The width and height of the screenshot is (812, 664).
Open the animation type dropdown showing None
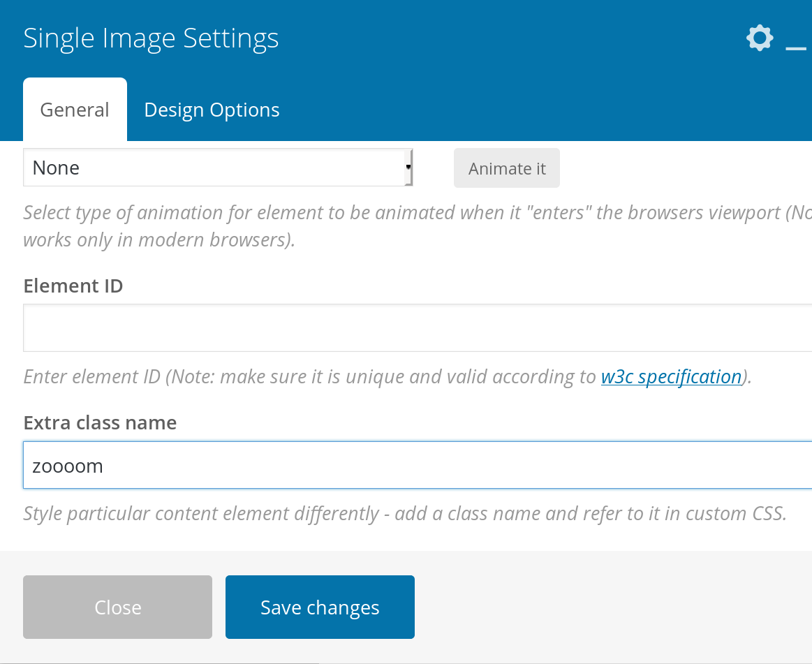(218, 168)
